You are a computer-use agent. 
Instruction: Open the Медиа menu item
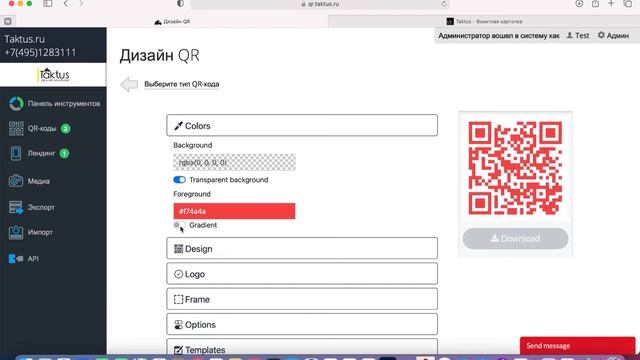[x=39, y=181]
